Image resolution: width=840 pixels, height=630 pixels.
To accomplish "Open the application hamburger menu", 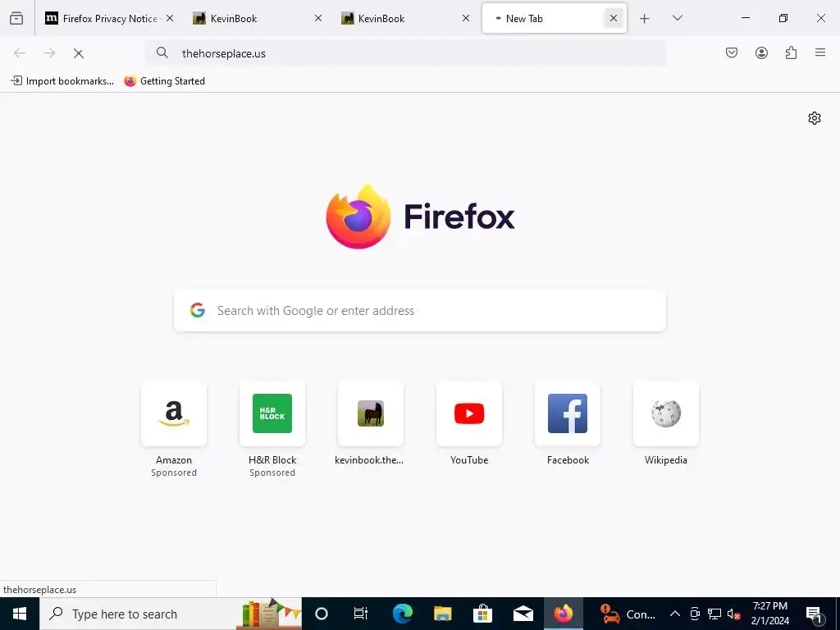I will tap(820, 52).
